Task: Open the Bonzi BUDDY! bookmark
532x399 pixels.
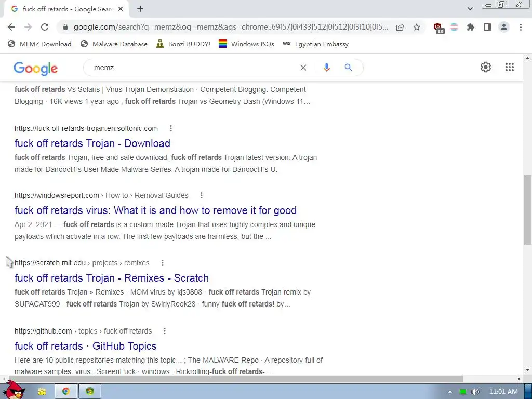Action: click(183, 44)
